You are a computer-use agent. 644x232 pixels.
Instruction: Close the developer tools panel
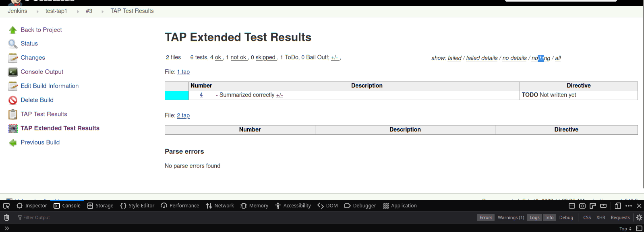[639, 206]
